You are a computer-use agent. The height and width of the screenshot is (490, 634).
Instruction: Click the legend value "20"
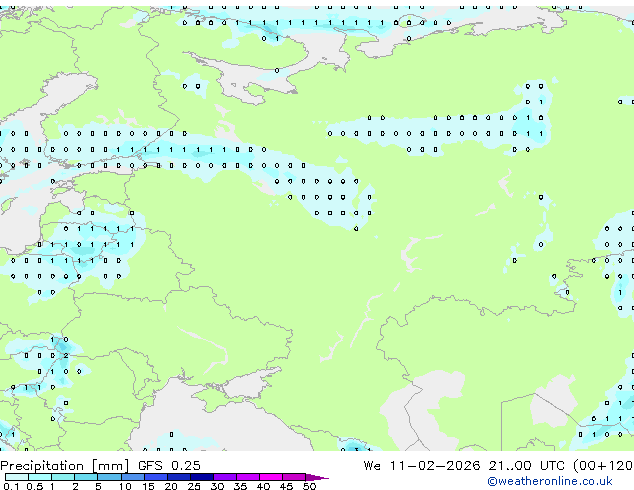pos(171,486)
